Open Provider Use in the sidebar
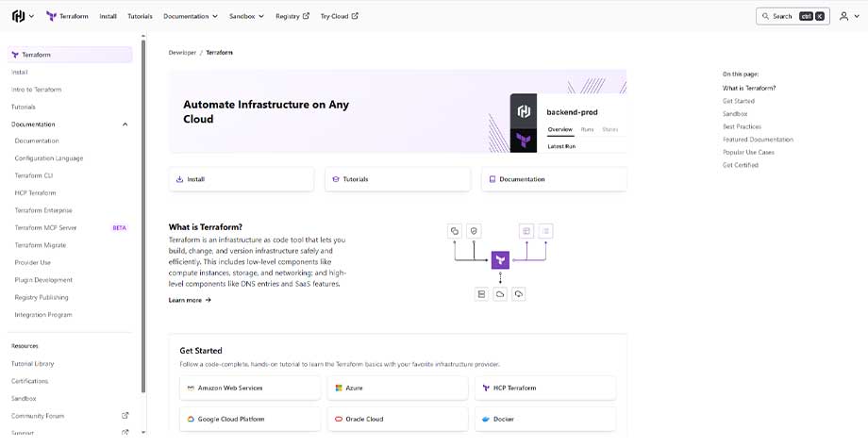868x447 pixels. (x=33, y=263)
